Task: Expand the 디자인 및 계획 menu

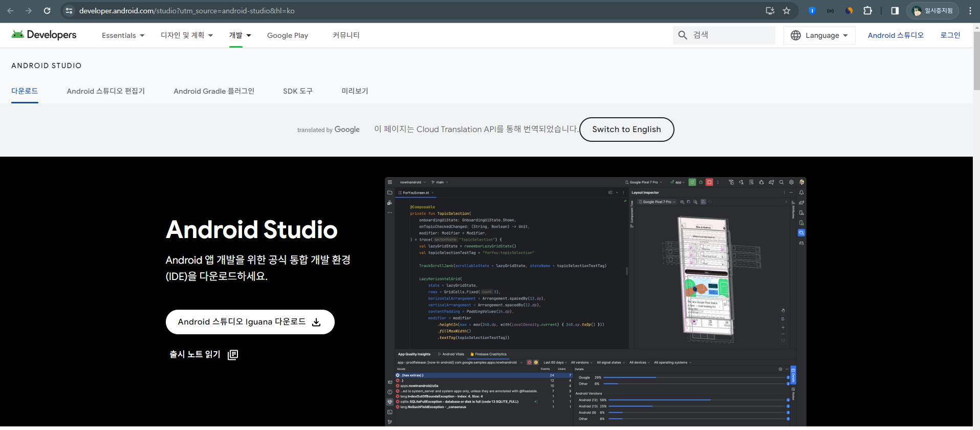Action: [x=187, y=35]
